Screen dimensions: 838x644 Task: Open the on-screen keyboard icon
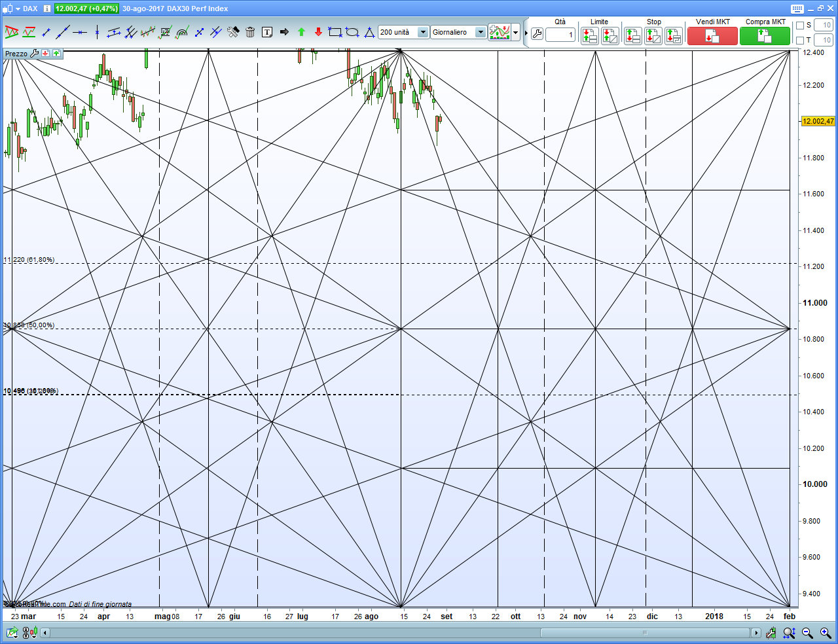tap(797, 9)
